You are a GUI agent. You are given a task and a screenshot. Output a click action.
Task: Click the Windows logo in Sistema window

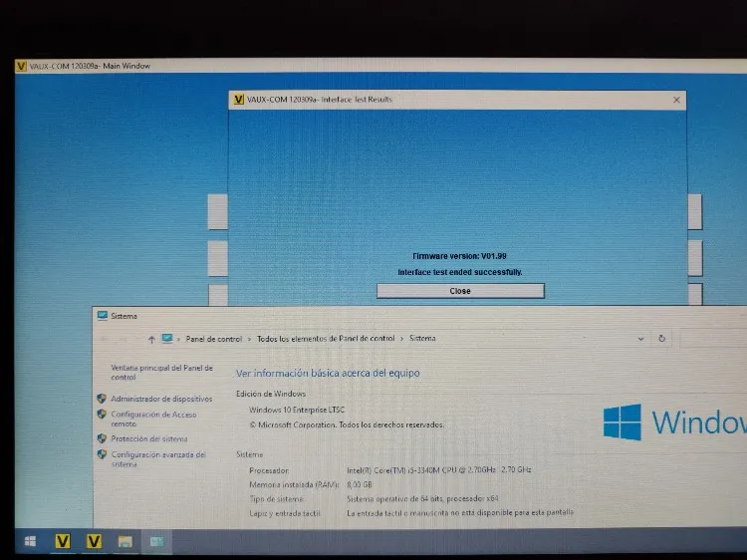pyautogui.click(x=622, y=422)
